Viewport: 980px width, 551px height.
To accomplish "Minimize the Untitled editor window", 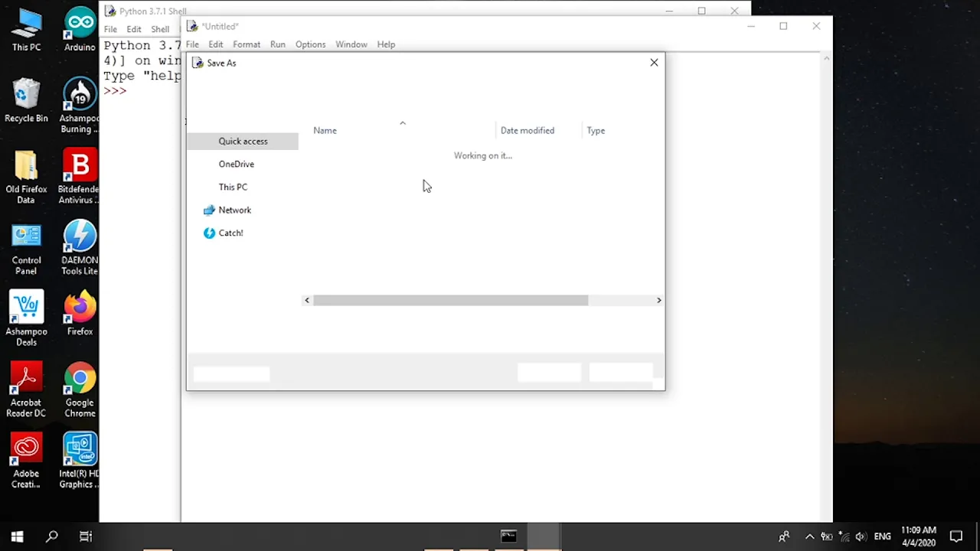I will pos(751,26).
